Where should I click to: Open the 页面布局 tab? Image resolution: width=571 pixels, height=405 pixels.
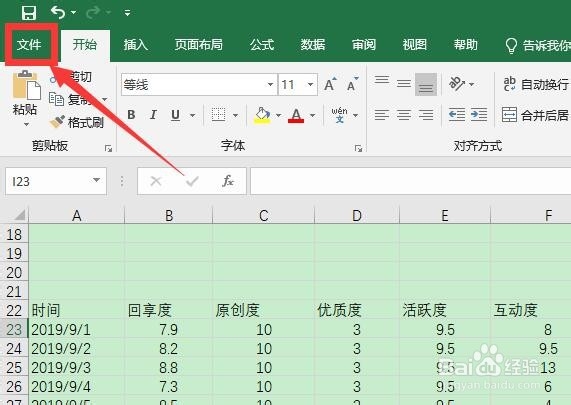tap(198, 44)
